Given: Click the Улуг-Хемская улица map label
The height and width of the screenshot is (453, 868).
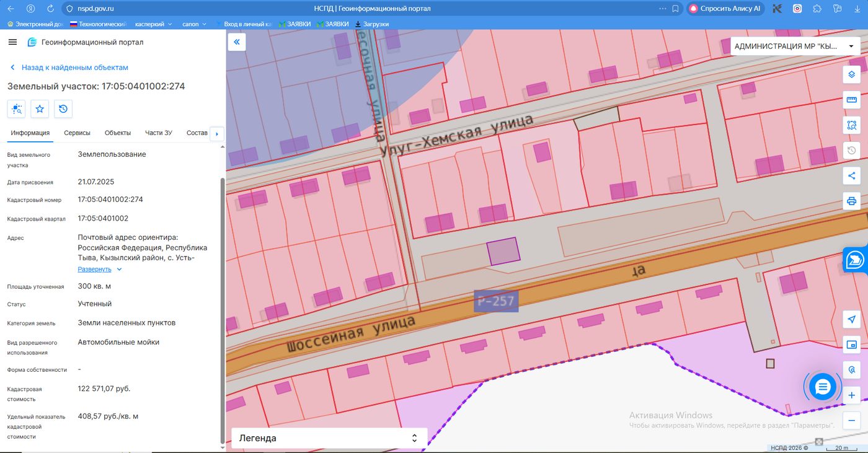Looking at the screenshot, I should [x=456, y=134].
